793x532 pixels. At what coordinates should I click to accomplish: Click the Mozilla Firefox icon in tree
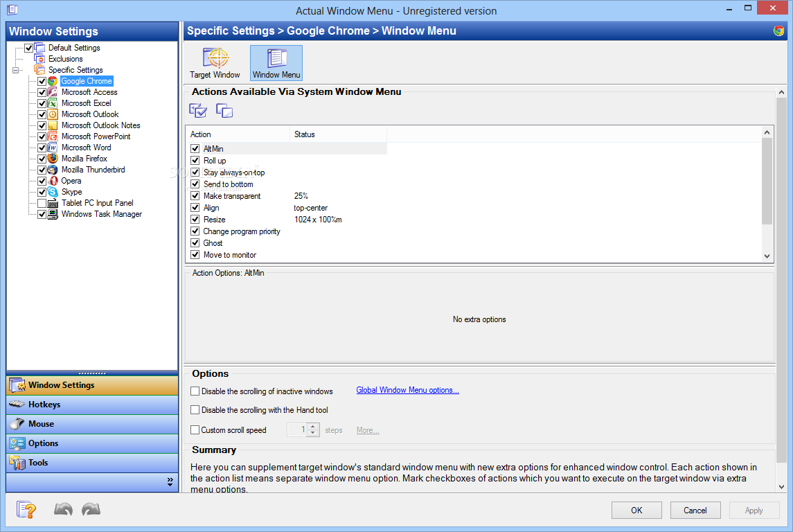coord(53,159)
